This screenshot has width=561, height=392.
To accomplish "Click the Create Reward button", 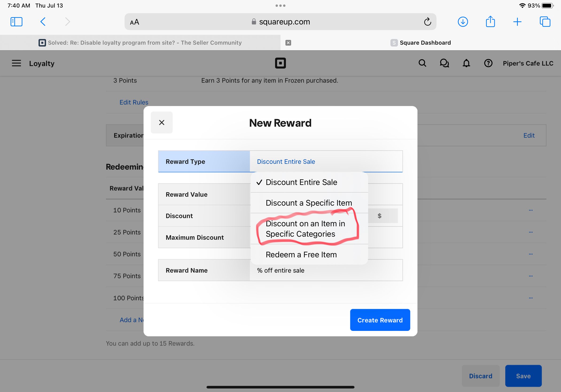I will tap(380, 320).
